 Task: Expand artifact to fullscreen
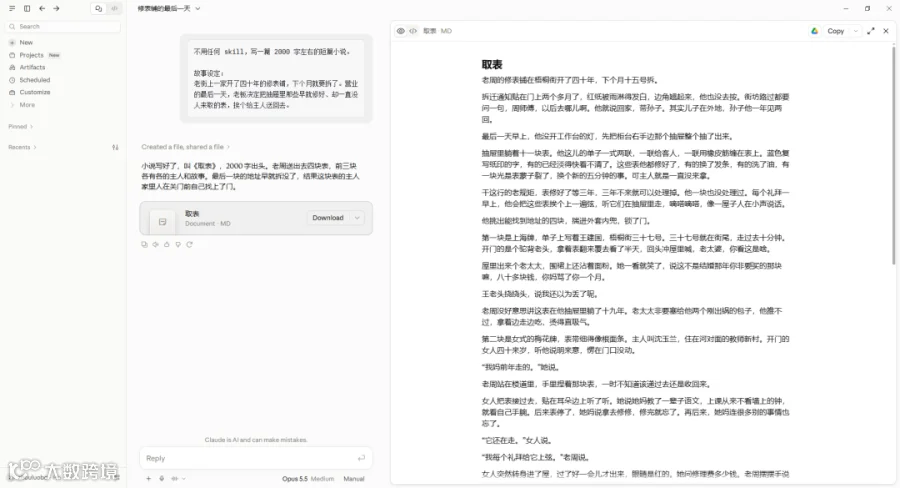coord(871,31)
